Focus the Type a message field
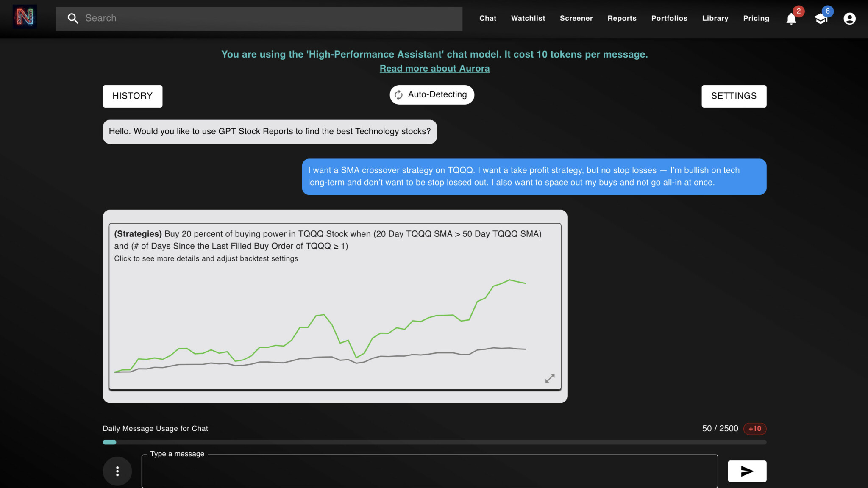This screenshot has height=488, width=868. coord(429,471)
